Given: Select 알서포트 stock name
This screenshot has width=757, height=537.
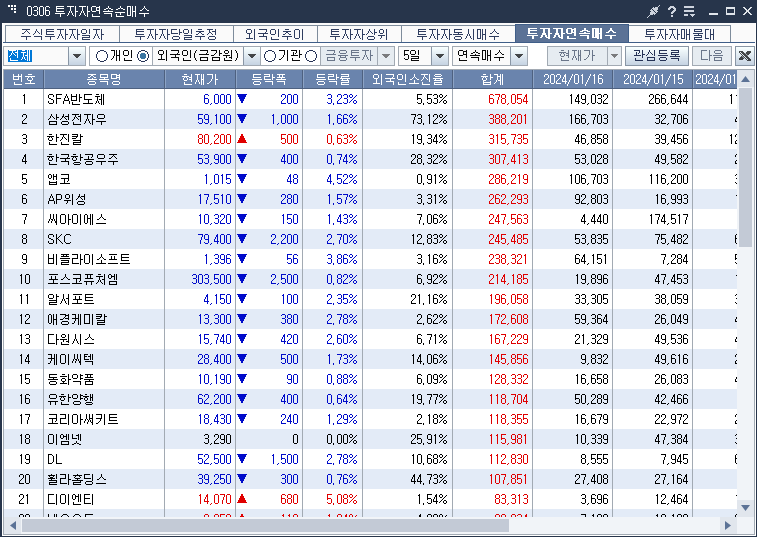Looking at the screenshot, I should point(70,299).
